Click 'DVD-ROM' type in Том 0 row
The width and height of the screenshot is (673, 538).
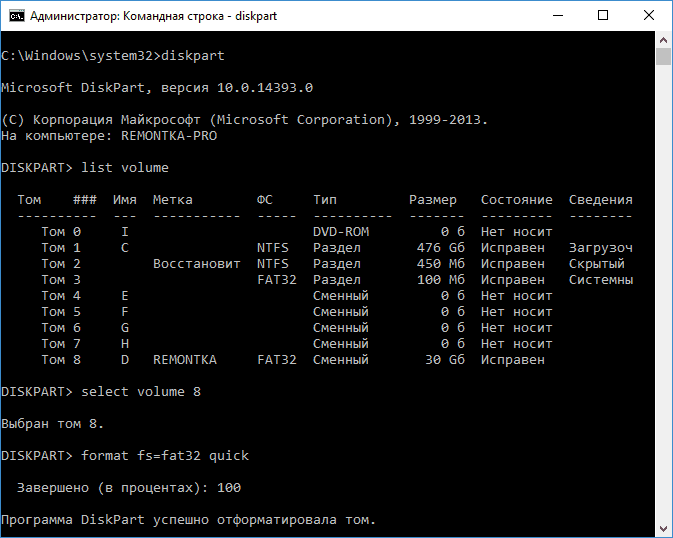341,232
